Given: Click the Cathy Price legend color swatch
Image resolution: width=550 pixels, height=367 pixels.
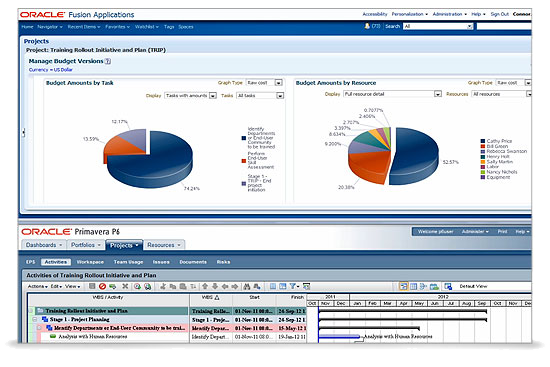Looking at the screenshot, I should point(483,141).
